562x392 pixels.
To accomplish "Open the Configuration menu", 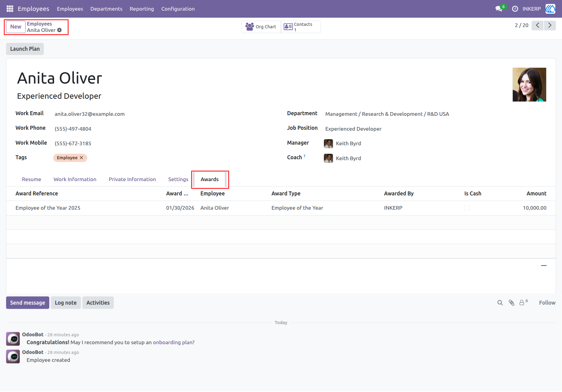I will click(x=178, y=9).
